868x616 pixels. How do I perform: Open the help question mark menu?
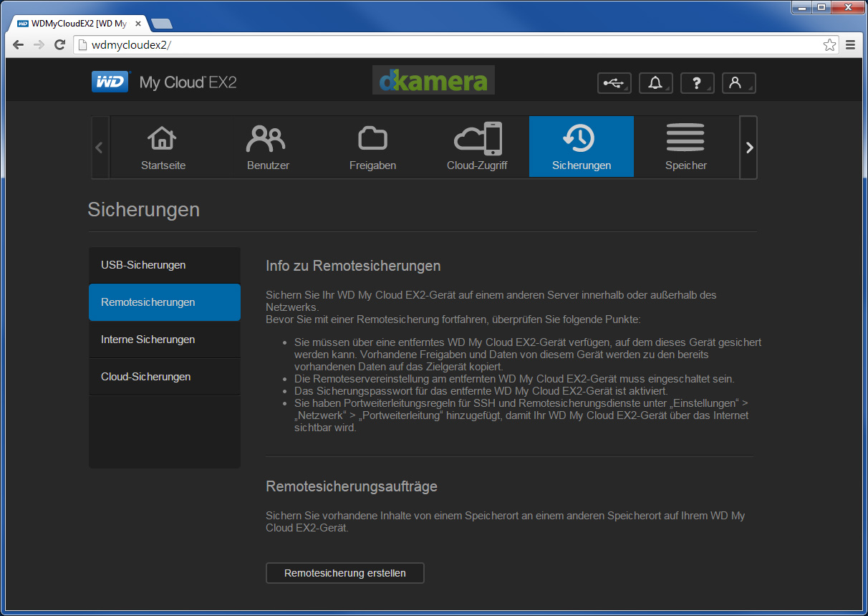[698, 83]
